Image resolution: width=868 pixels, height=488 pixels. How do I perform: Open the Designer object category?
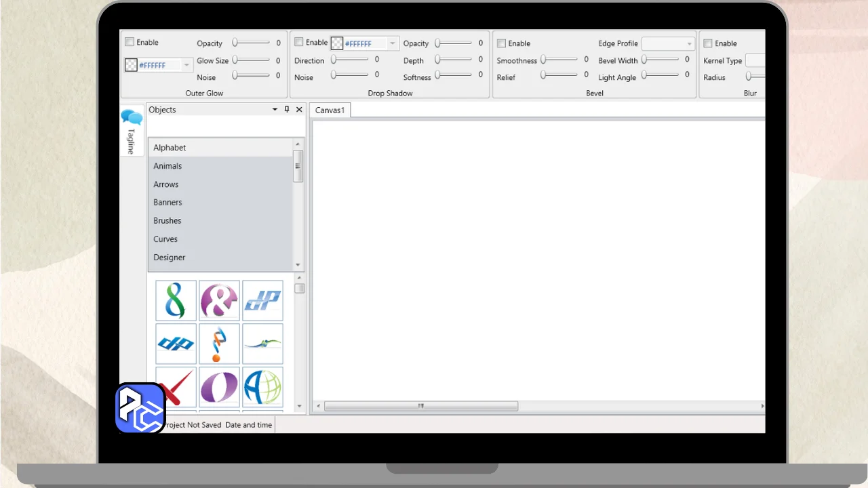coord(170,258)
